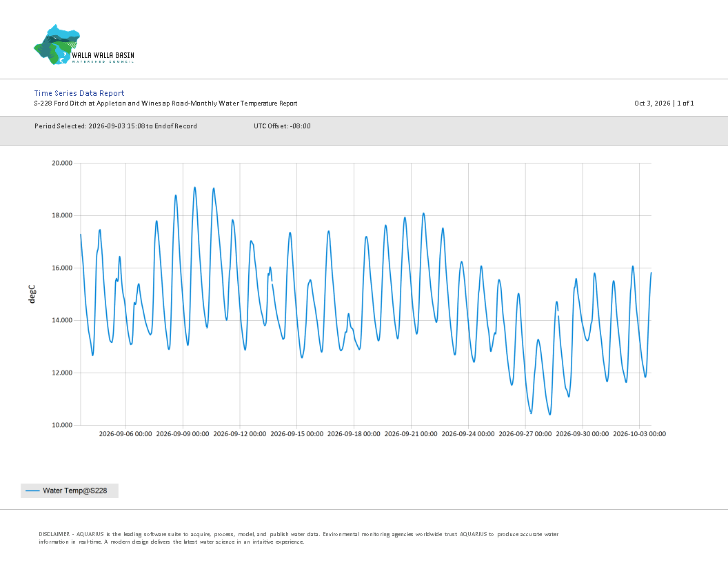Click the 2026-09-18 00:00 x-axis label

(x=354, y=434)
